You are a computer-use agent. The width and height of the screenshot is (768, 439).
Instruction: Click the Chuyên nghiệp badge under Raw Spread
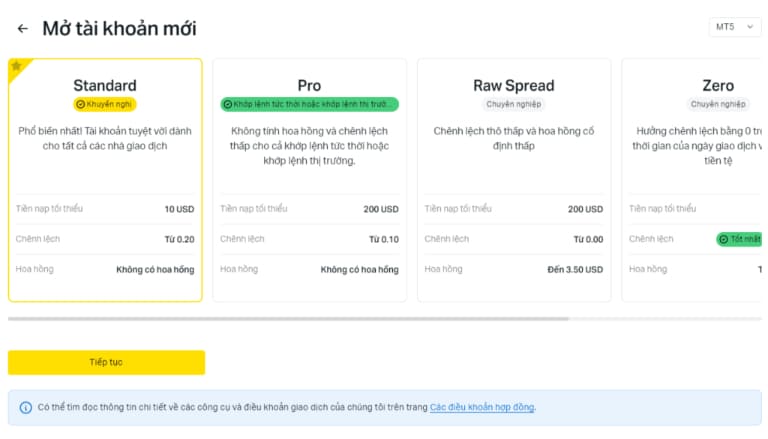click(x=513, y=104)
